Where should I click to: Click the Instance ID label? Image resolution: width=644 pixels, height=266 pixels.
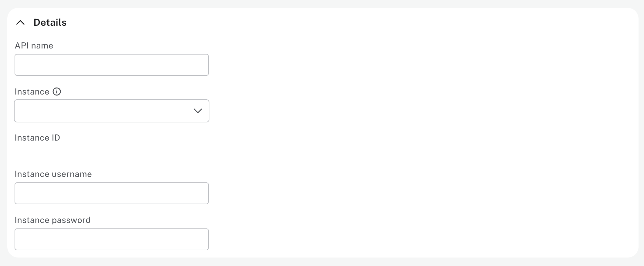tap(37, 138)
